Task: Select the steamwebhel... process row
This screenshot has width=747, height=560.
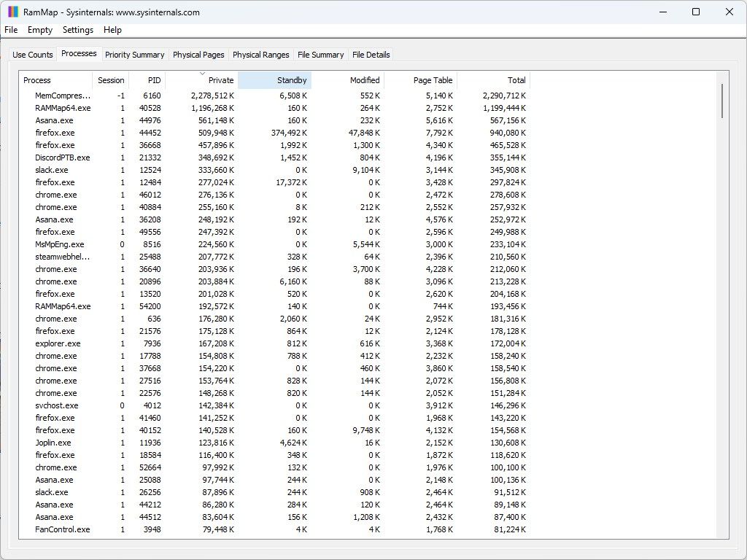Action: pos(275,257)
